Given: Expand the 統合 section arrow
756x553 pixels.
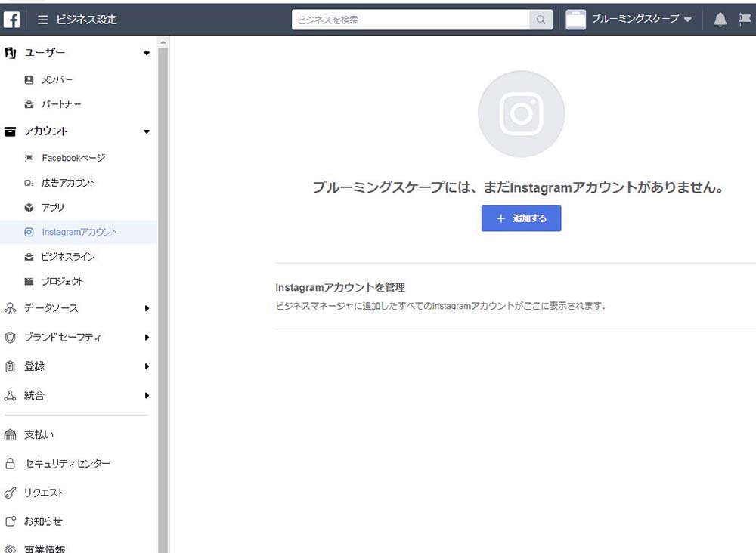Looking at the screenshot, I should [x=147, y=396].
